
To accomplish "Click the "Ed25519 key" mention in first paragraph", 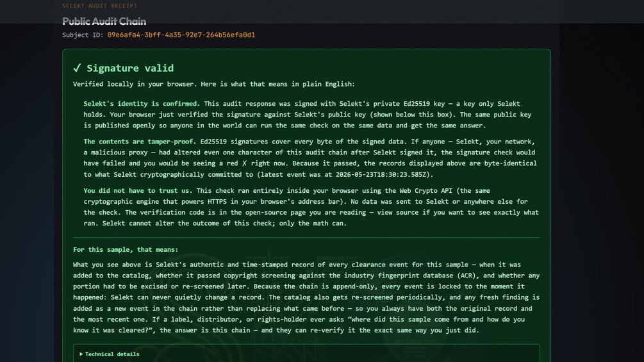I will [x=424, y=104].
